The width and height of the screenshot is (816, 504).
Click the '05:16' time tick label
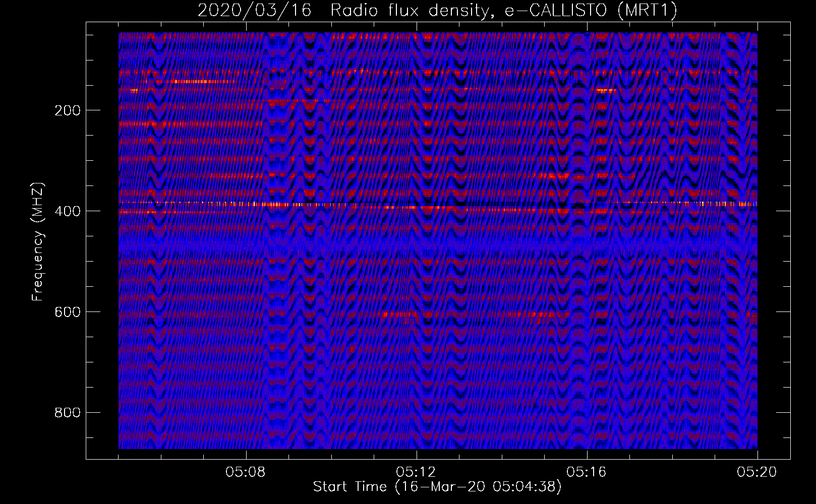point(587,472)
